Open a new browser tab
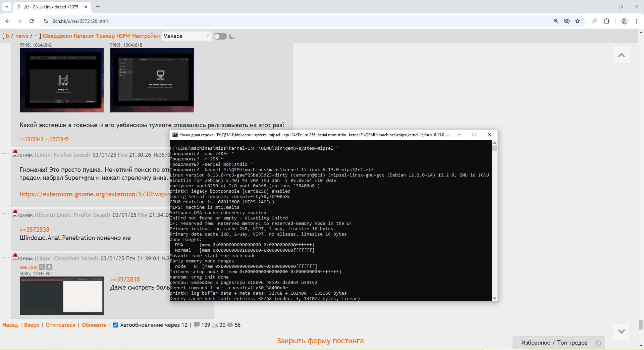The height and width of the screenshot is (350, 644). 98,7
